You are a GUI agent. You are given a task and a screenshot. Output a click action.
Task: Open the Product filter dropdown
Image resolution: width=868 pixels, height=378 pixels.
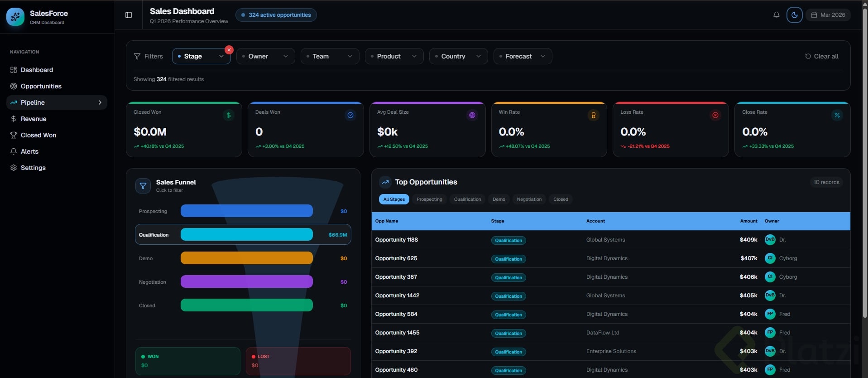point(394,56)
